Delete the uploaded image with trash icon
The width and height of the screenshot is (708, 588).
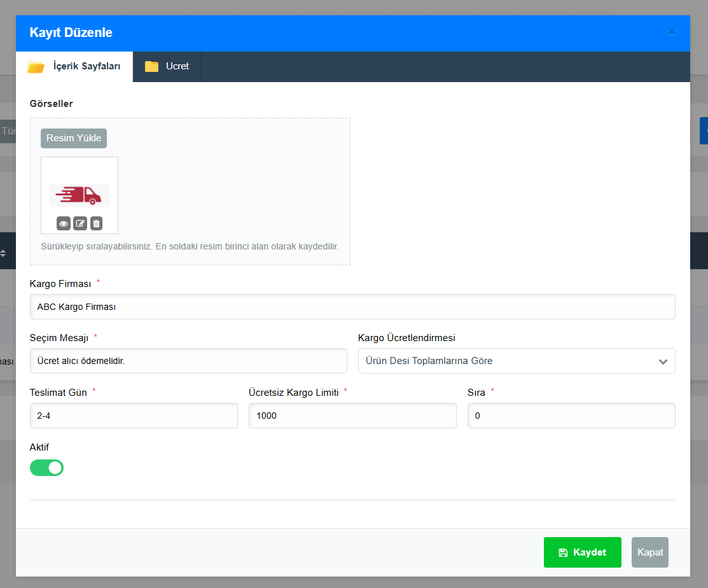(x=96, y=223)
